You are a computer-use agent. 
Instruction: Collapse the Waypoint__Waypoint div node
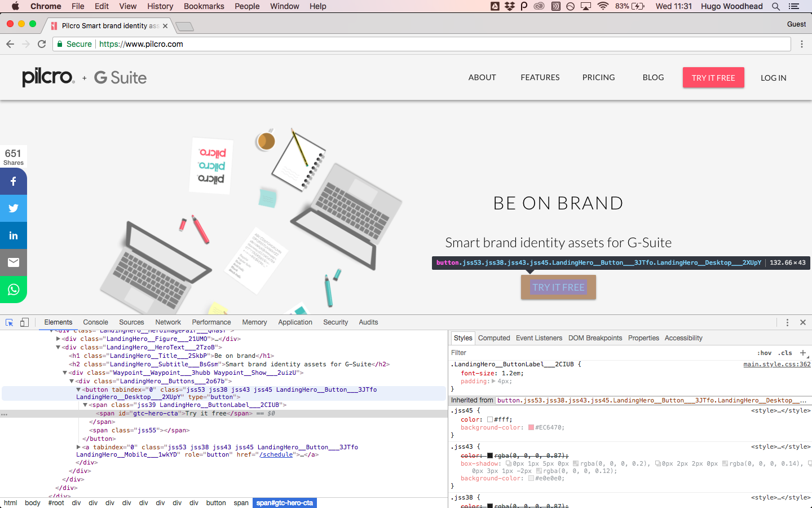click(65, 373)
